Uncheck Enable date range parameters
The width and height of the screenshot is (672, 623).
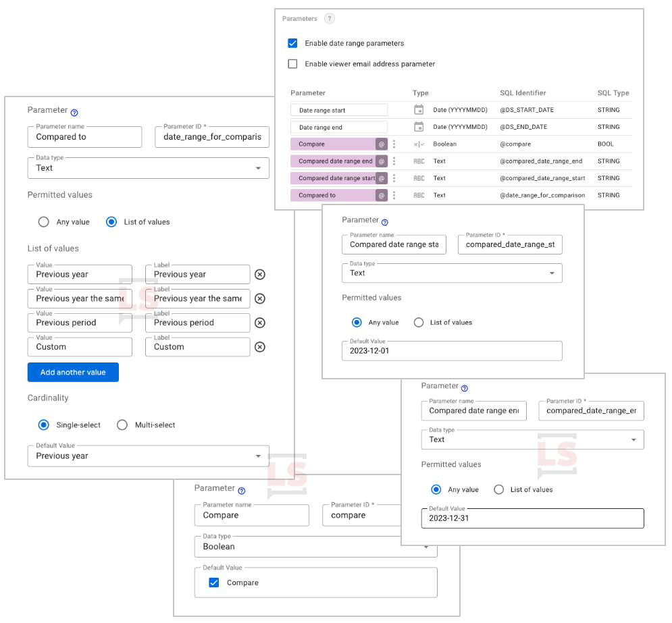point(292,43)
